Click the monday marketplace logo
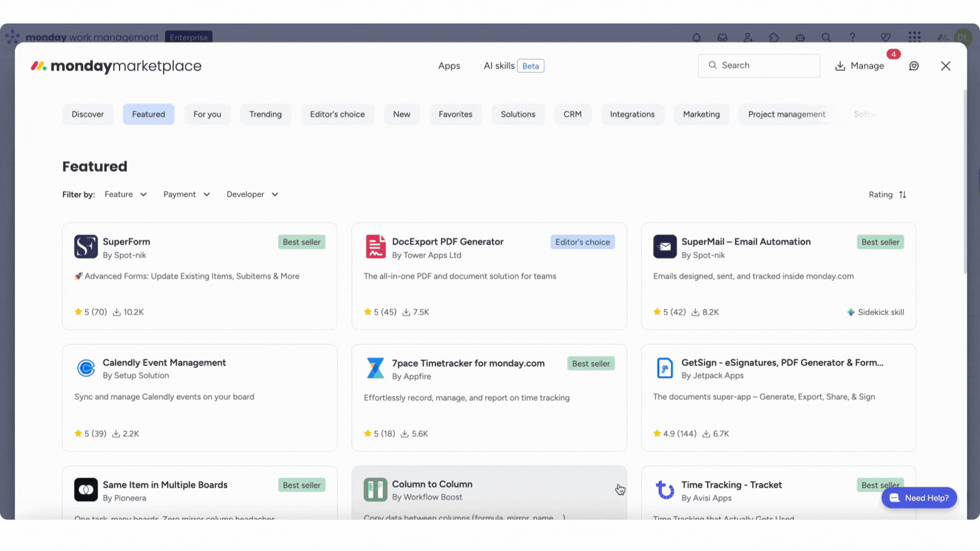Viewport: 980px width, 551px height. point(116,66)
